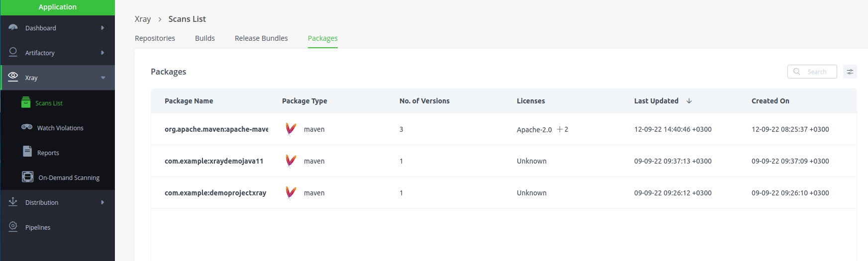Image resolution: width=868 pixels, height=261 pixels.
Task: Switch to the Repositories tab
Action: [155, 38]
